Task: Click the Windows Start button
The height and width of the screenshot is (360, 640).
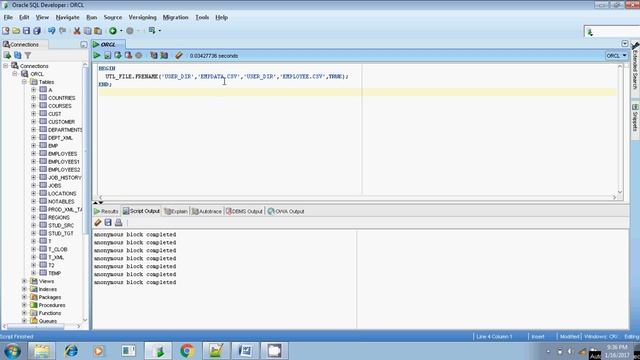Action: pyautogui.click(x=12, y=351)
